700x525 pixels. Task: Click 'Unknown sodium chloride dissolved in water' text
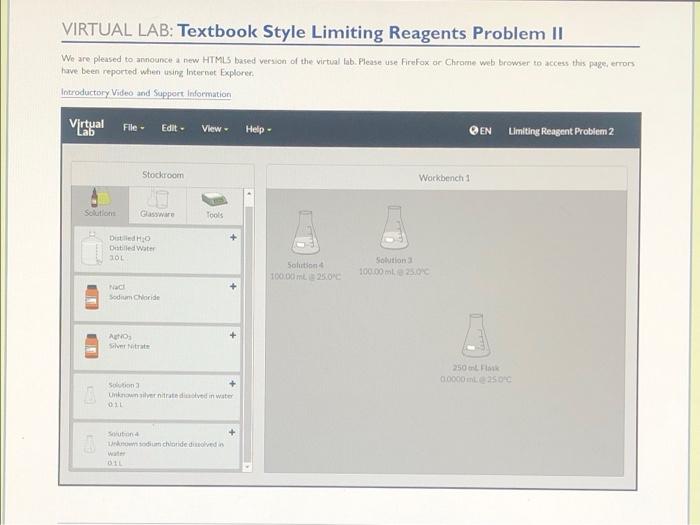(166, 449)
